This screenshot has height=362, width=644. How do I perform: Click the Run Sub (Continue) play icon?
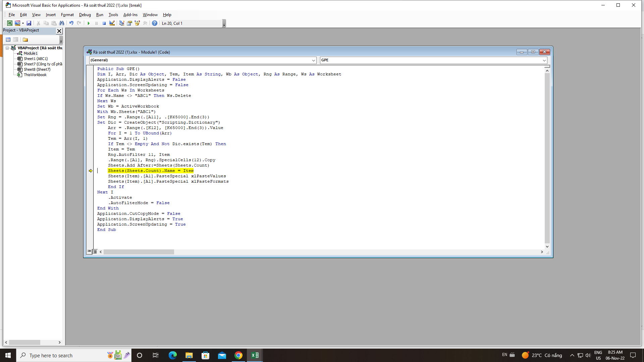tap(89, 23)
